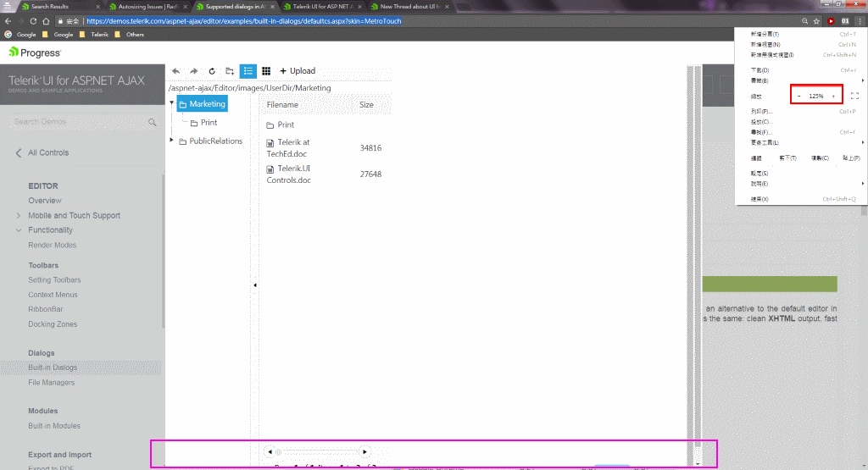Click the pager slider right arrow

pos(364,451)
